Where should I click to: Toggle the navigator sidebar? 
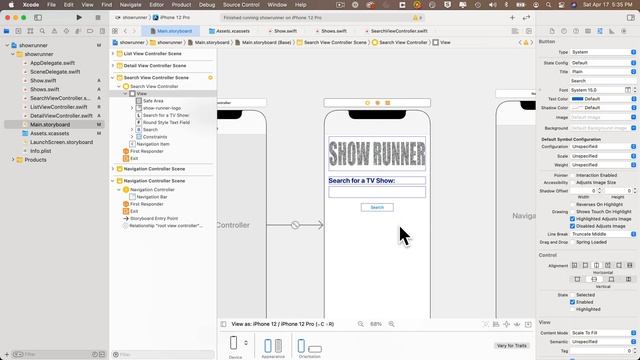point(38,18)
